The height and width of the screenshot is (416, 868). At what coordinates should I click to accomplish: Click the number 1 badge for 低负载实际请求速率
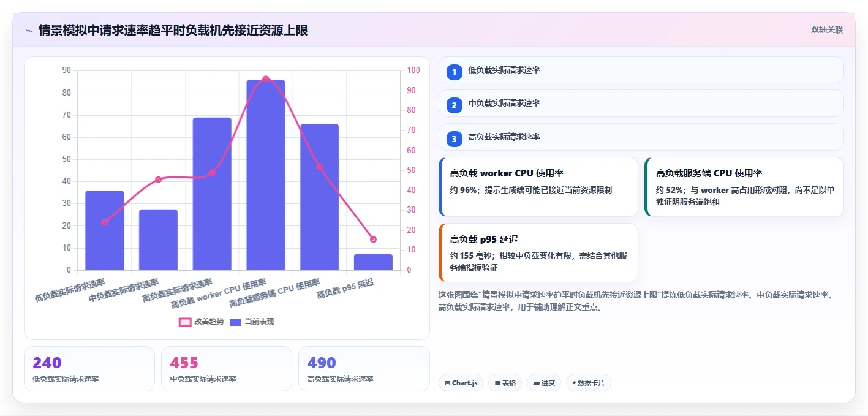tap(454, 72)
